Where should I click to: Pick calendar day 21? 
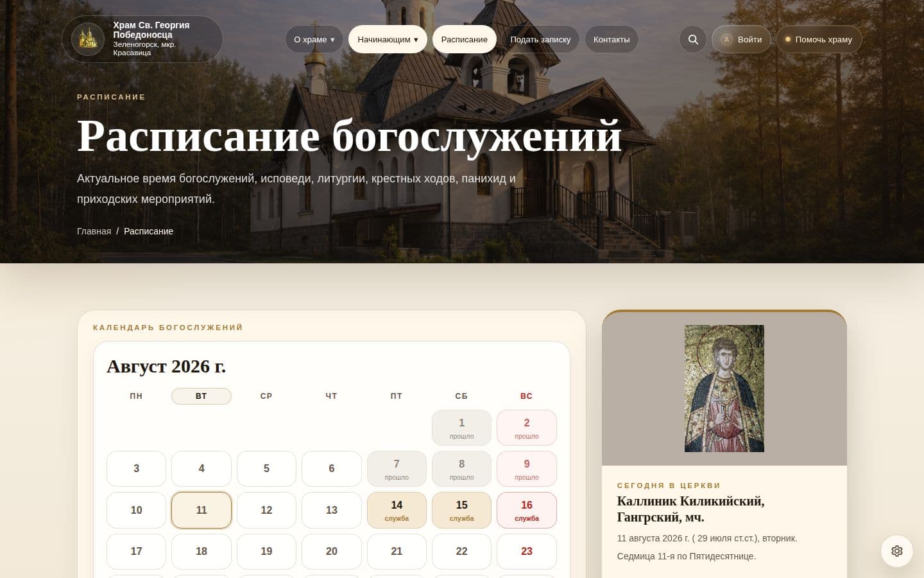click(x=397, y=551)
